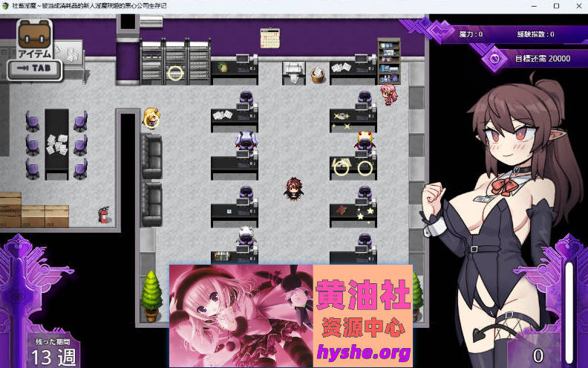The image size is (588, 368).
Task: Click the wall calendar in the office
Action: point(268,37)
